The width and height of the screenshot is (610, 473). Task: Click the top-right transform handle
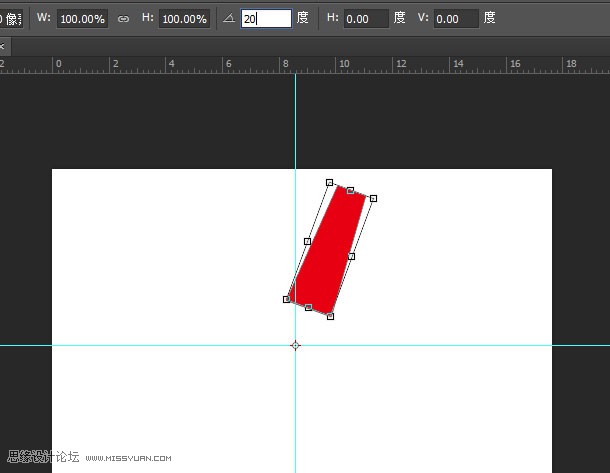click(x=373, y=198)
